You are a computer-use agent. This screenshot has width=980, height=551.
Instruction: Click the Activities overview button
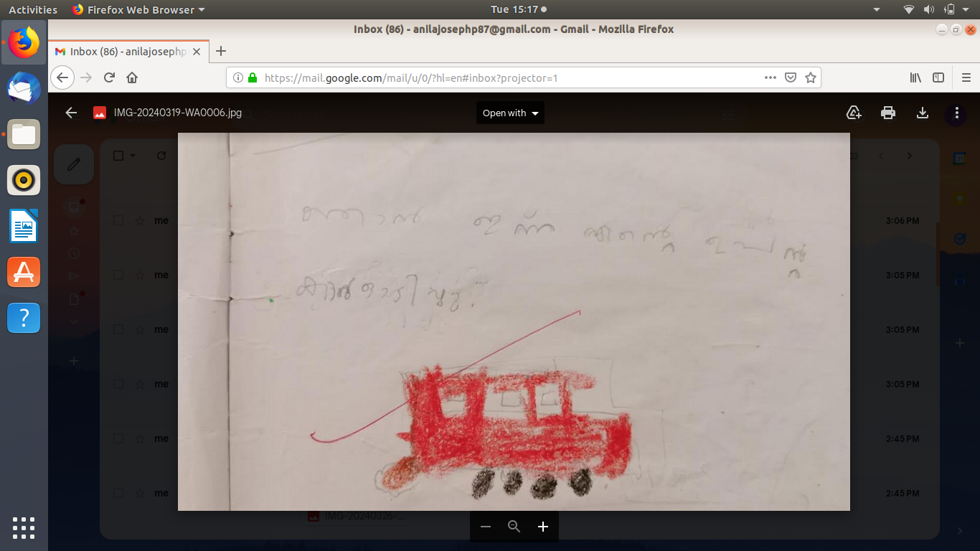click(x=33, y=9)
